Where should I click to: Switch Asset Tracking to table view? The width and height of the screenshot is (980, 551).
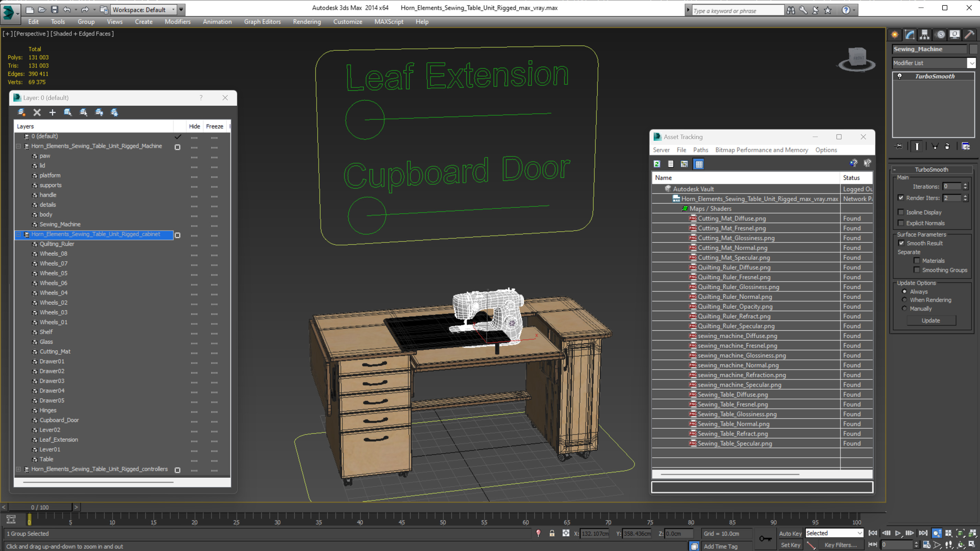click(x=699, y=164)
